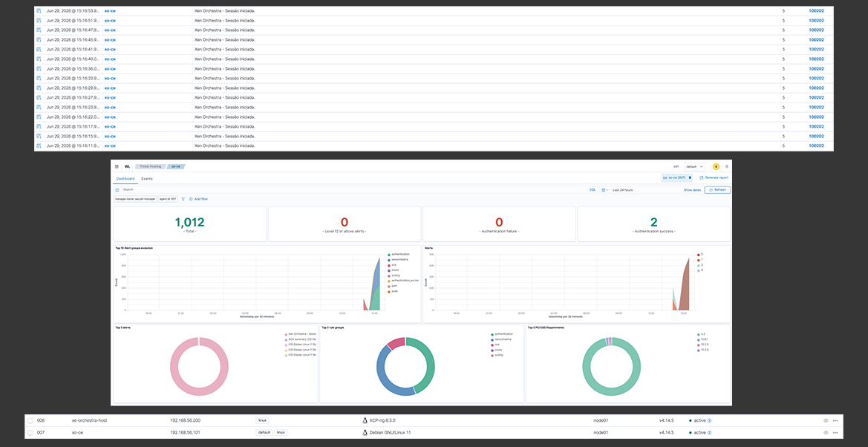View details of xo-ce agent via eye icon
Viewport: 868px width, 447px height.
(x=826, y=432)
